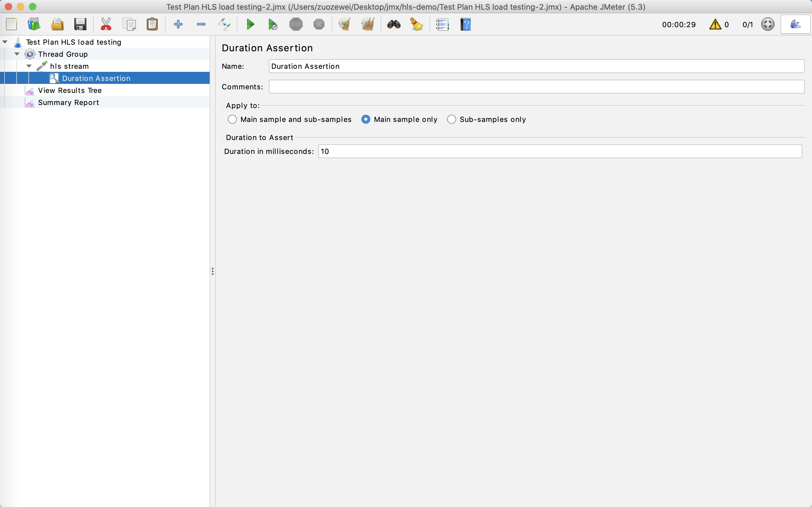Screen dimensions: 812x507
Task: Click the Templates icon in toolbar
Action: click(x=34, y=24)
